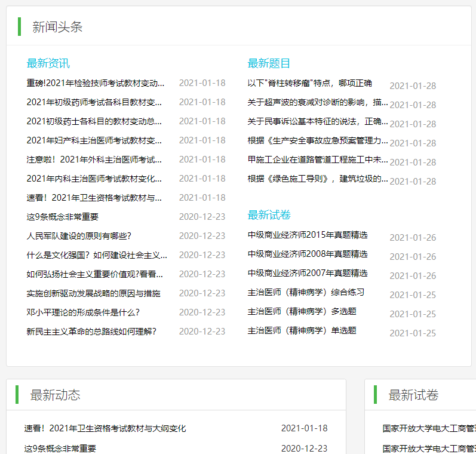Open the 最新试卷 blue heading link
The width and height of the screenshot is (476, 454).
tap(269, 215)
